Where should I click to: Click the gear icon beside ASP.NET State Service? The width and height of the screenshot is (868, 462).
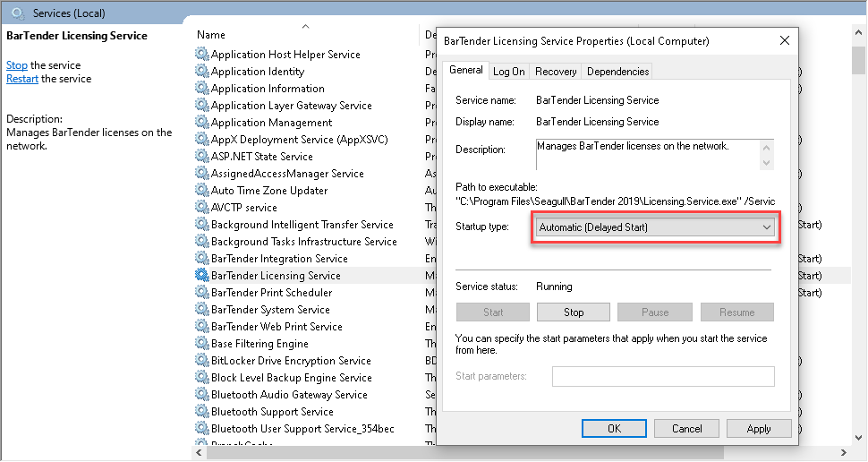click(201, 156)
